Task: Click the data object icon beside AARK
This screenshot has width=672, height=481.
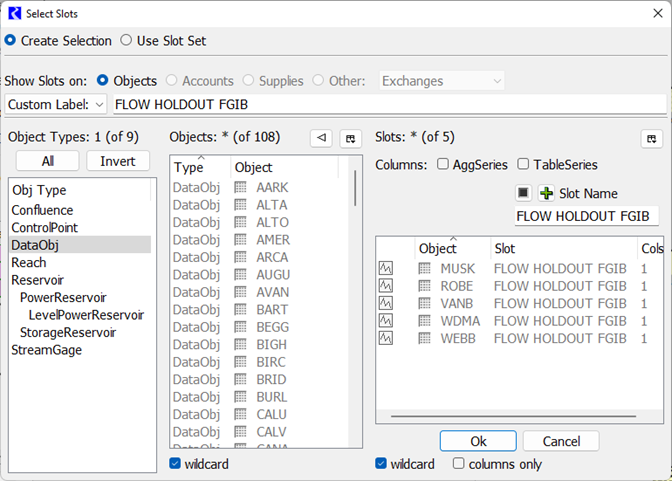Action: 240,187
